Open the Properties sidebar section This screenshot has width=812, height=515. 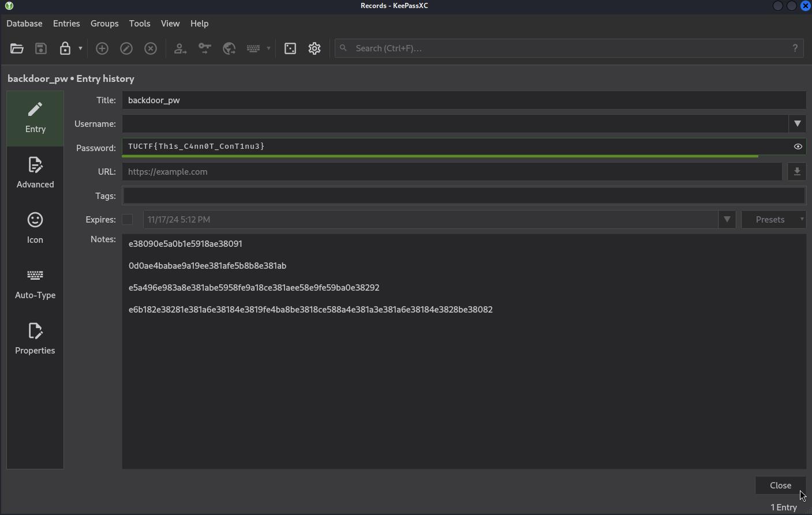coord(35,339)
